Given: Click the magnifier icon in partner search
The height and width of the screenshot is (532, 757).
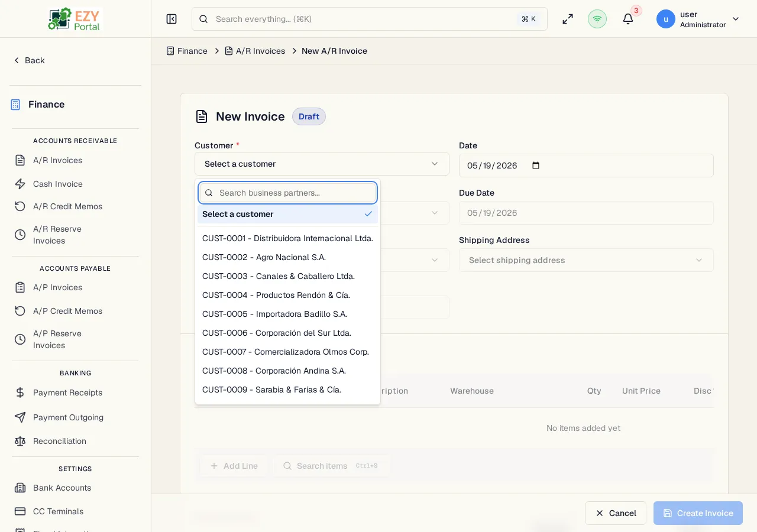Looking at the screenshot, I should (x=209, y=193).
